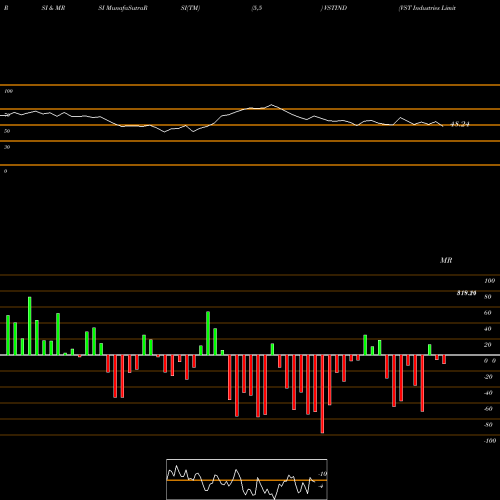Click the tallest green MR histogram bar
This screenshot has width=500, height=500.
click(x=30, y=326)
